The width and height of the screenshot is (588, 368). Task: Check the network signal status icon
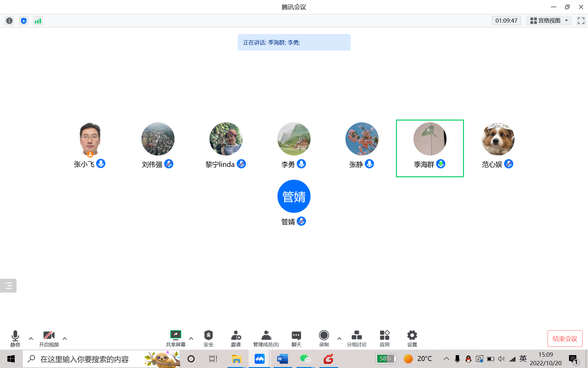tap(38, 21)
